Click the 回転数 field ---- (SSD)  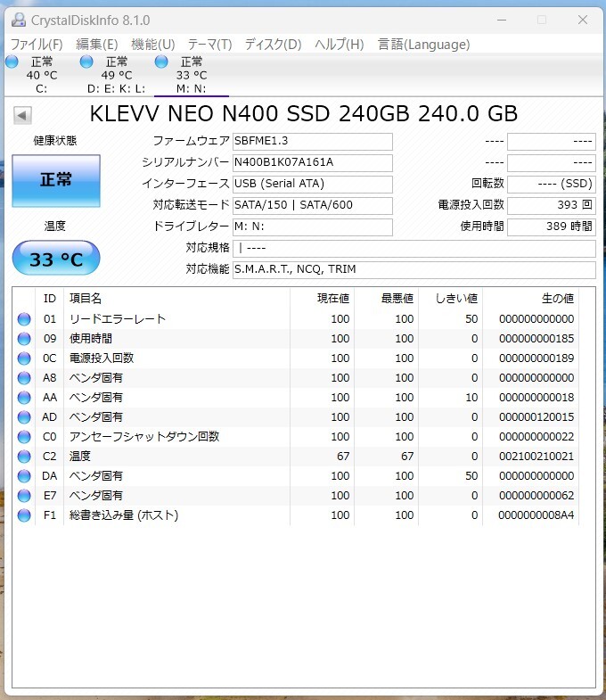[x=552, y=185]
